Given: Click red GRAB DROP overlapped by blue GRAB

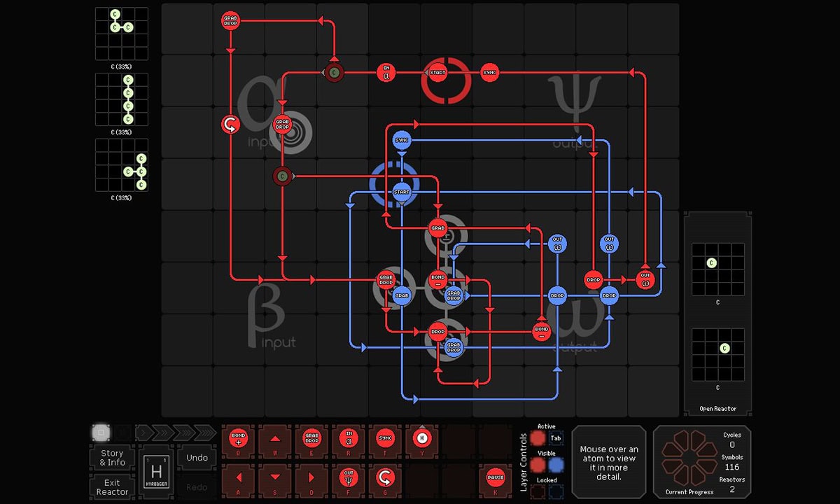Looking at the screenshot, I should [x=386, y=279].
